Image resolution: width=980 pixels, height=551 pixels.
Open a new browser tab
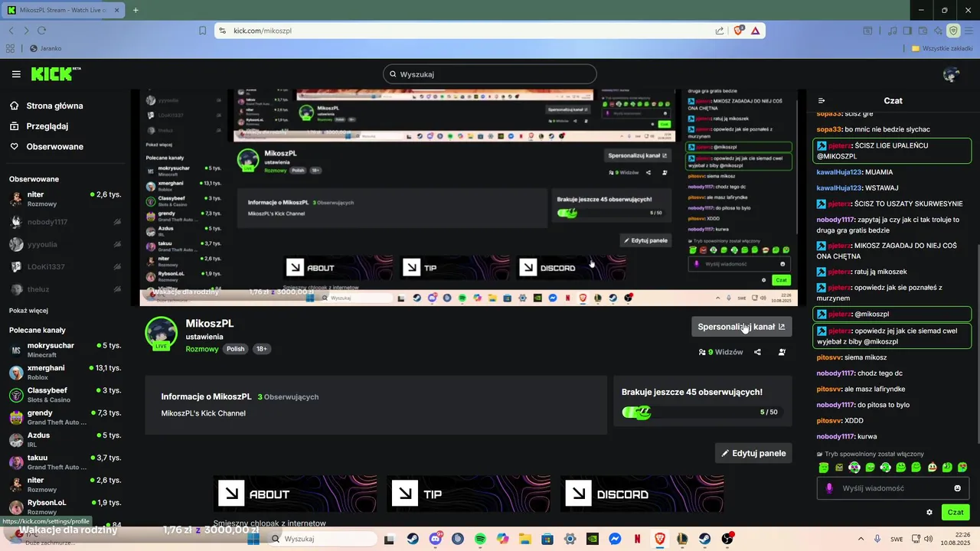136,10
